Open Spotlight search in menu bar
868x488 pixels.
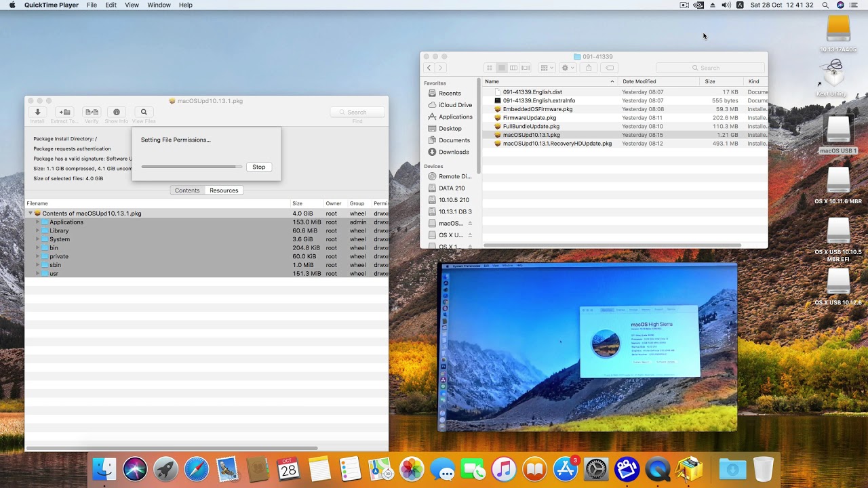pos(825,5)
